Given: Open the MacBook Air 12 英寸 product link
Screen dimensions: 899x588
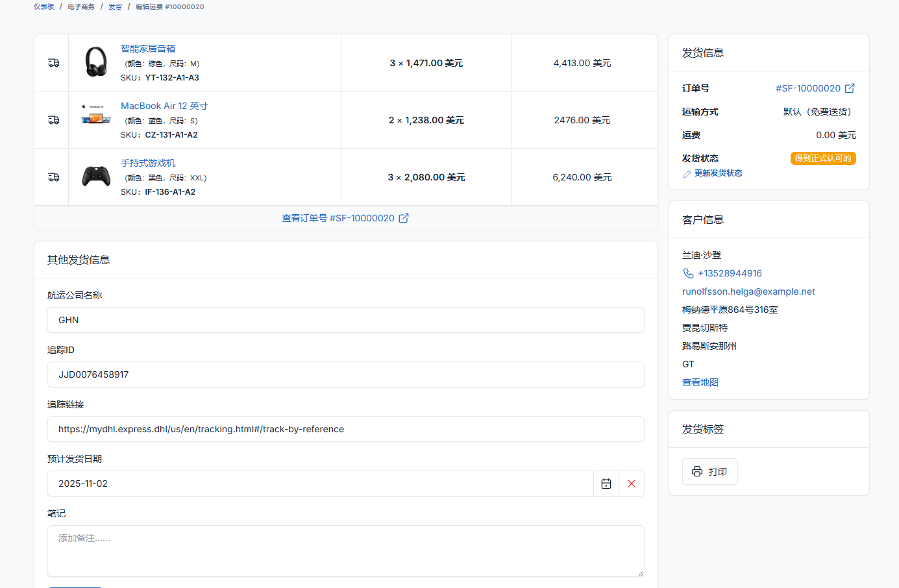Looking at the screenshot, I should (164, 106).
